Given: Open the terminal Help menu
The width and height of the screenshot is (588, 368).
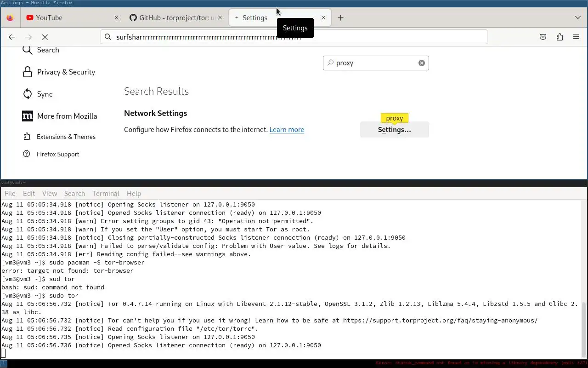Looking at the screenshot, I should coord(134,194).
